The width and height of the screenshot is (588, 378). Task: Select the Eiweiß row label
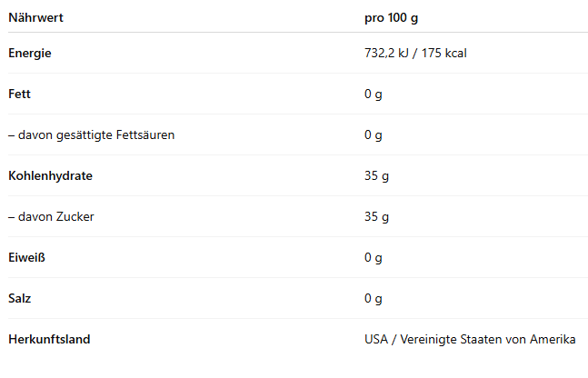coord(26,257)
